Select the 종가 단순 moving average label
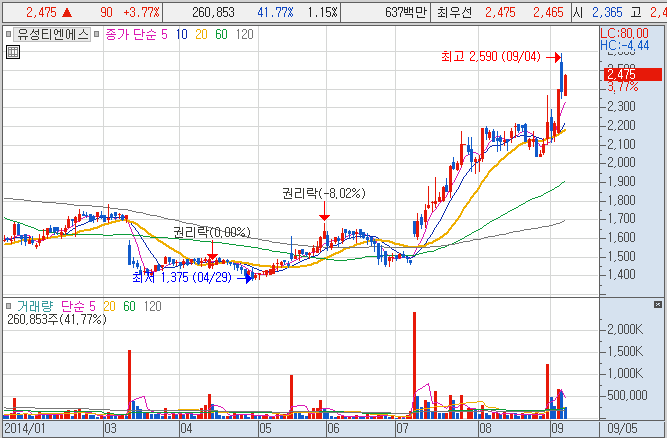The height and width of the screenshot is (438, 667). point(131,34)
